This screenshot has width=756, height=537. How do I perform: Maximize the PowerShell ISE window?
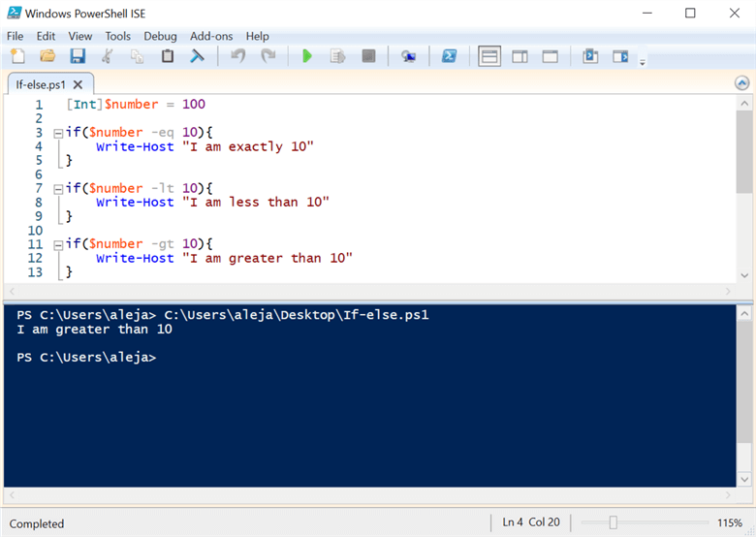pos(690,13)
